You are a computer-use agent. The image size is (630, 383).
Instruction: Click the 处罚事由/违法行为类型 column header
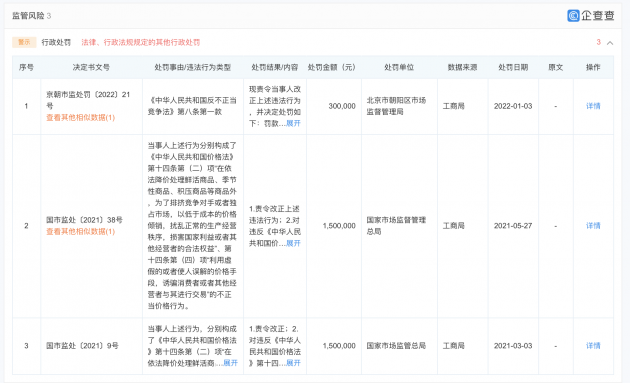click(193, 68)
